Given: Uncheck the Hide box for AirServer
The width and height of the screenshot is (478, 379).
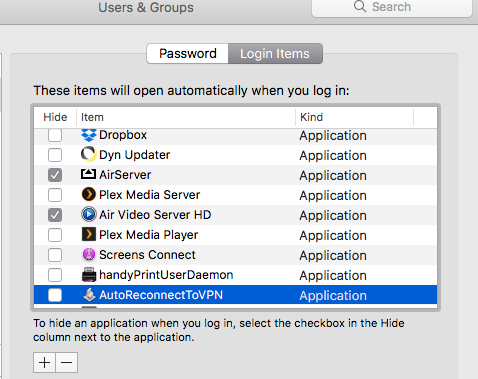Looking at the screenshot, I should [x=55, y=175].
